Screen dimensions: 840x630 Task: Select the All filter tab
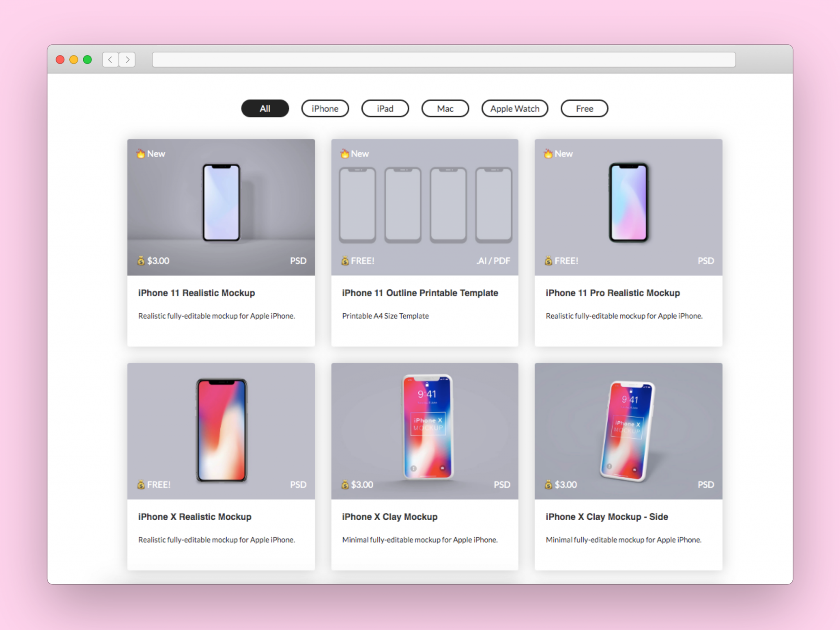click(265, 109)
